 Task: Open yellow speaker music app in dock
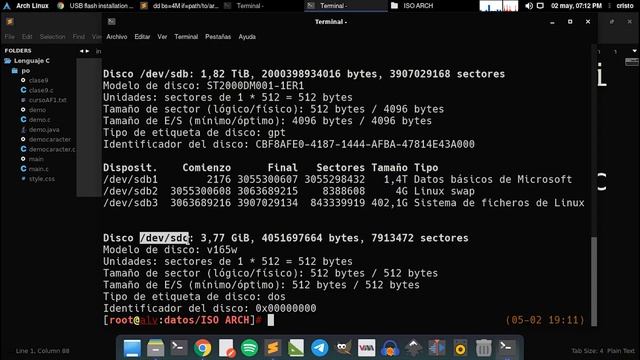tap(460, 348)
